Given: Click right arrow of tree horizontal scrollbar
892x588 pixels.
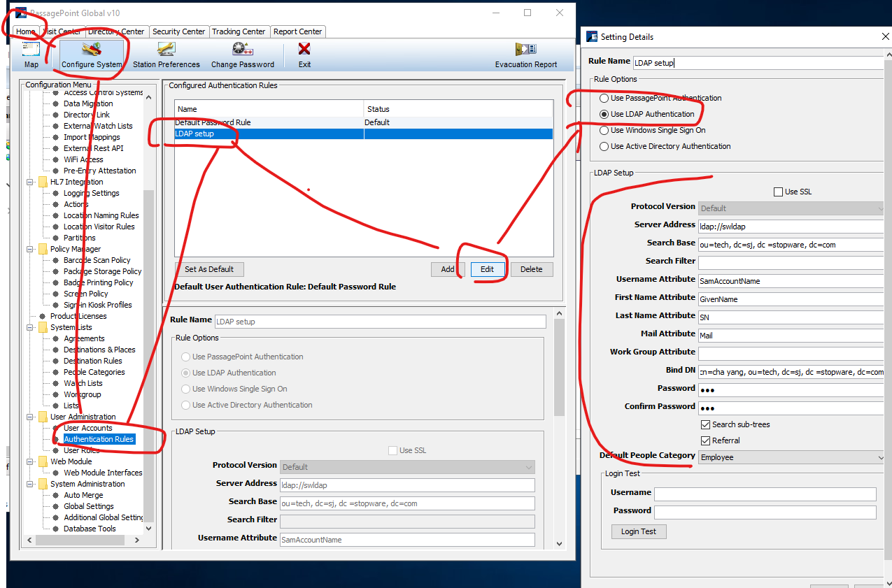Looking at the screenshot, I should point(137,540).
